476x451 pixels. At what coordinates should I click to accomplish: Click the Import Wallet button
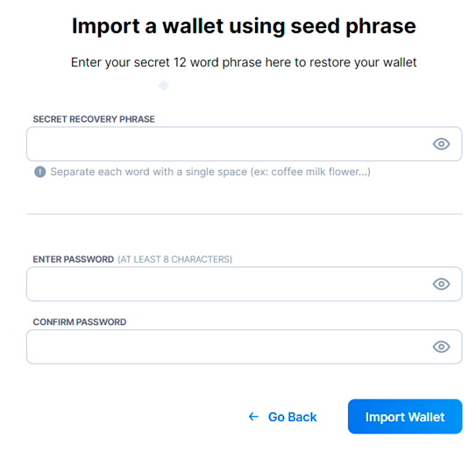(x=405, y=417)
